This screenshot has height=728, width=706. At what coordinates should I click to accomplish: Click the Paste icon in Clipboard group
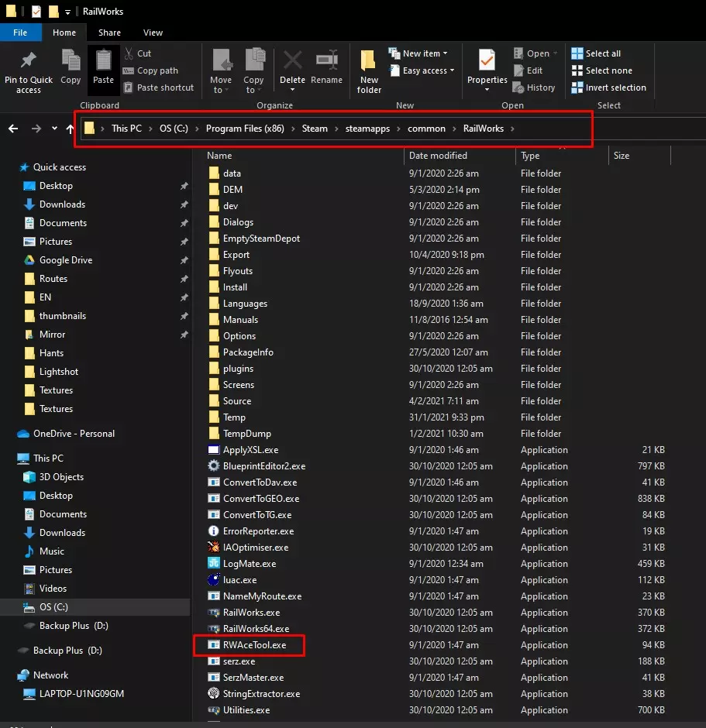click(x=103, y=62)
